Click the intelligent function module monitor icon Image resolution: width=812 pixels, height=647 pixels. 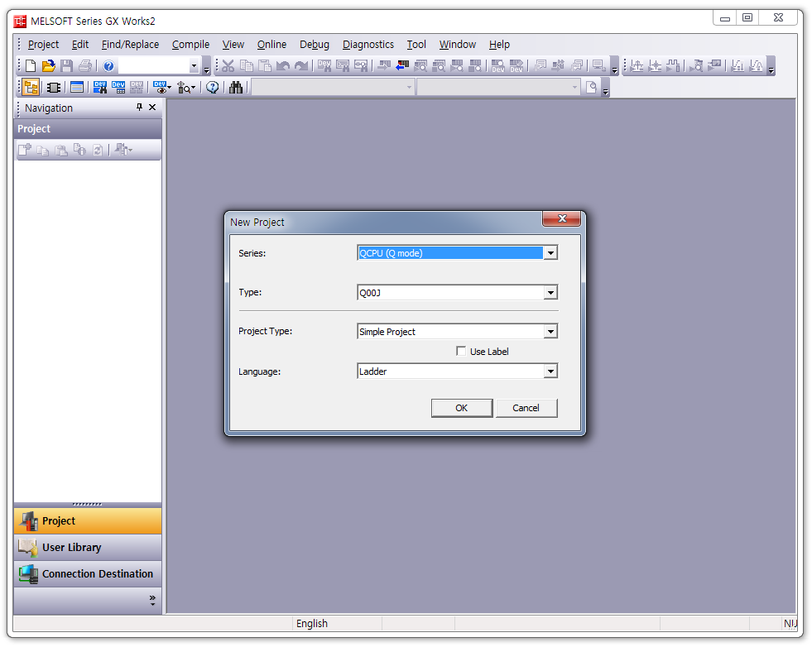click(183, 88)
